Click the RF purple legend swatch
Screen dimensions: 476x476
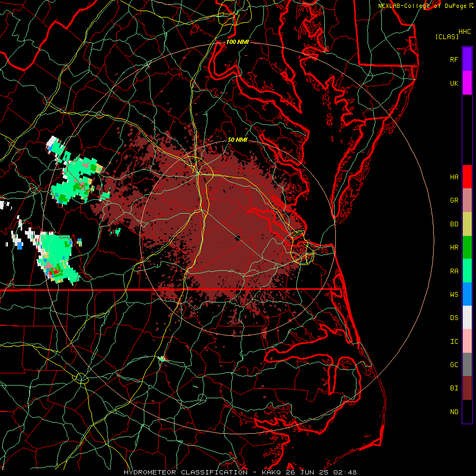(467, 59)
